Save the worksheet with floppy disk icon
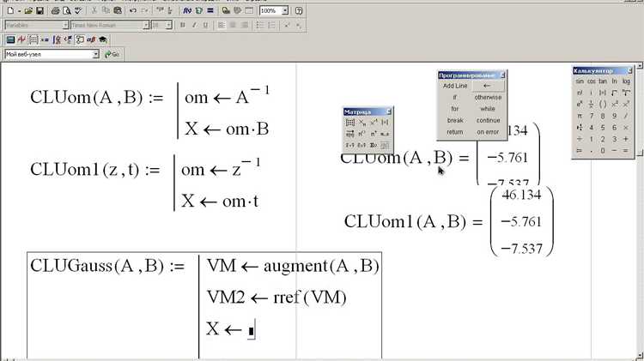 39,10
